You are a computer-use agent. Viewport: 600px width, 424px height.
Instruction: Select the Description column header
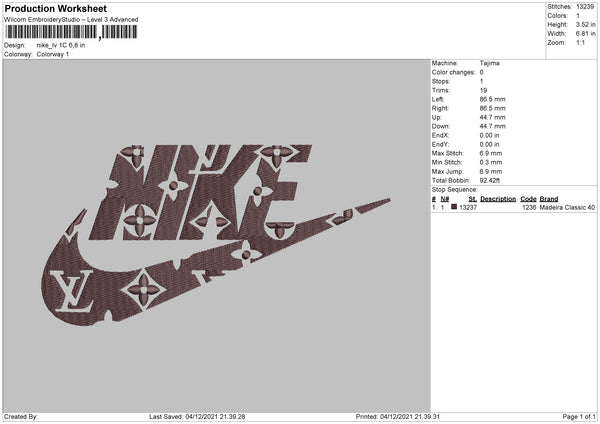click(498, 199)
